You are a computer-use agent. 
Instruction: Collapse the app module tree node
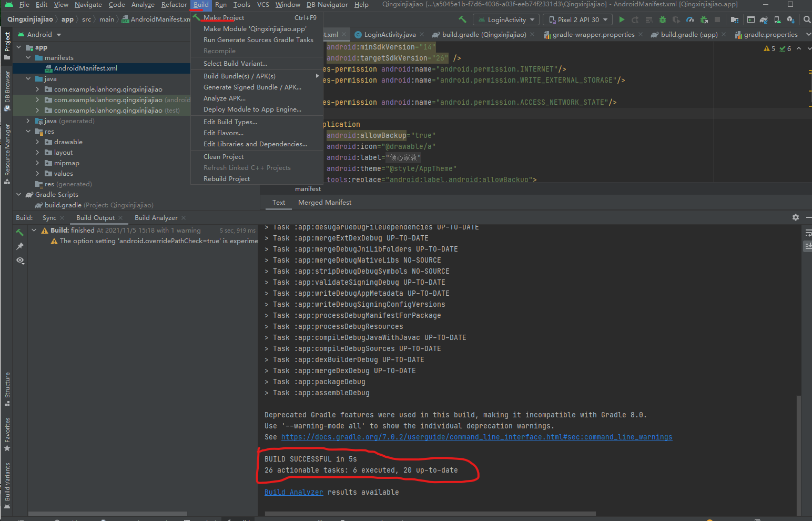pos(19,47)
